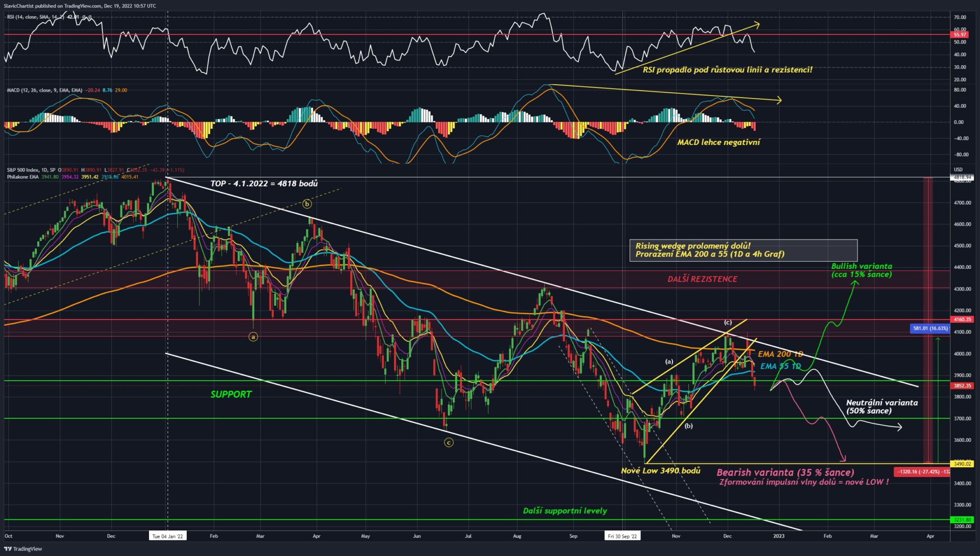Select the 'Nové Low 3490 bodů' annotation
The width and height of the screenshot is (980, 556).
(x=661, y=470)
